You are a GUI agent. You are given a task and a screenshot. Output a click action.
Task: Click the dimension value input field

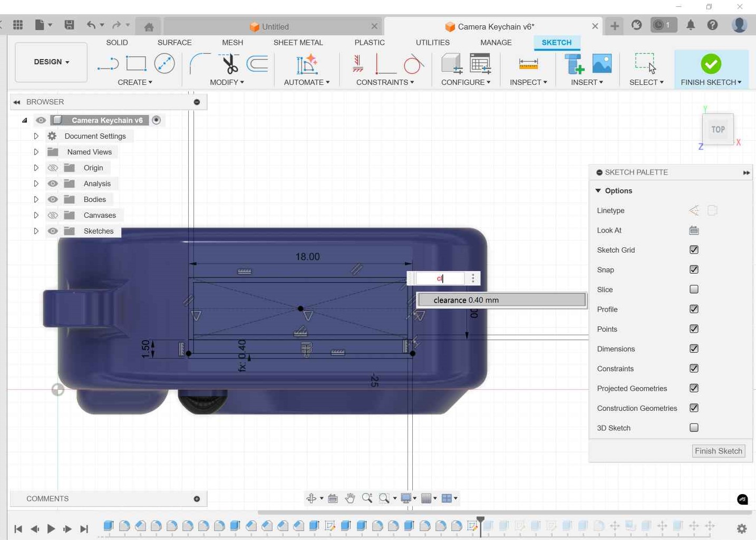(440, 278)
